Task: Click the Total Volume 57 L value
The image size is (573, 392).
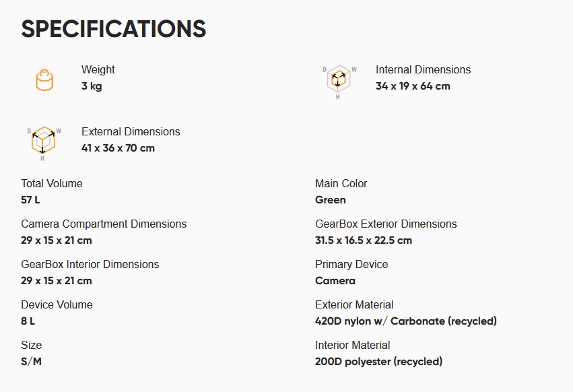Action: [x=31, y=200]
